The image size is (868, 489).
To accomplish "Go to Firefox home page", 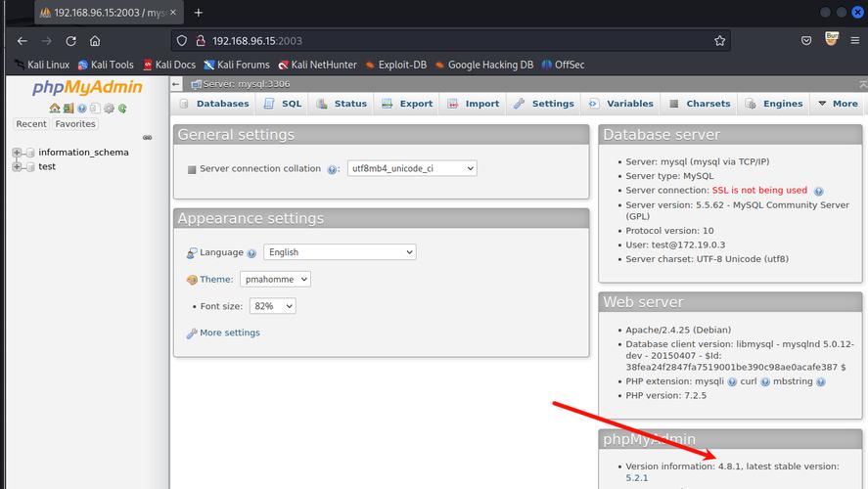I will pyautogui.click(x=95, y=41).
